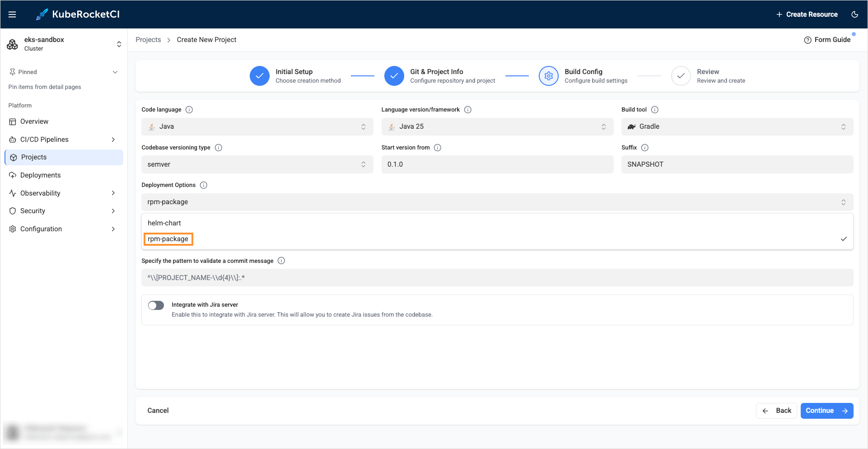Show info for Codebase versioning type
Screen dimensions: 868x449
pyautogui.click(x=219, y=148)
